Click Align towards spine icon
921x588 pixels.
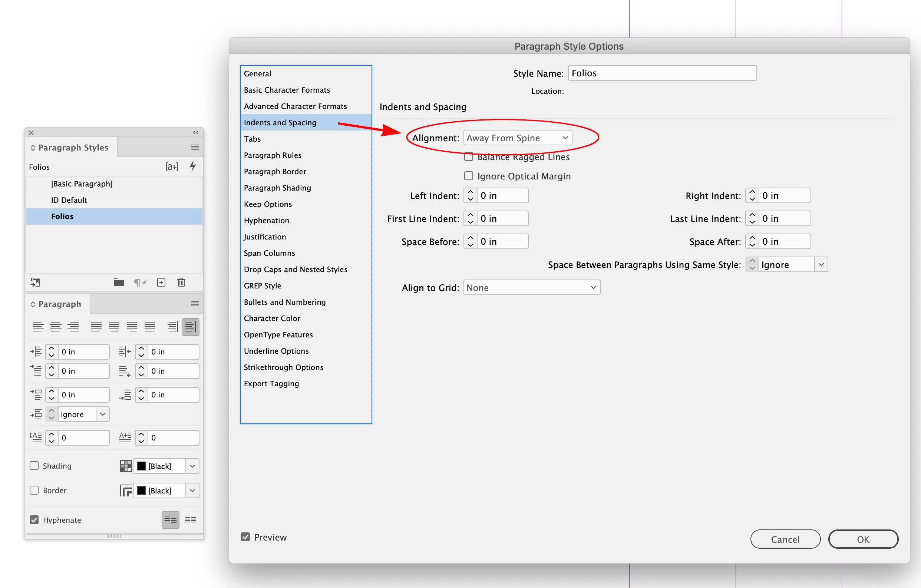(172, 327)
